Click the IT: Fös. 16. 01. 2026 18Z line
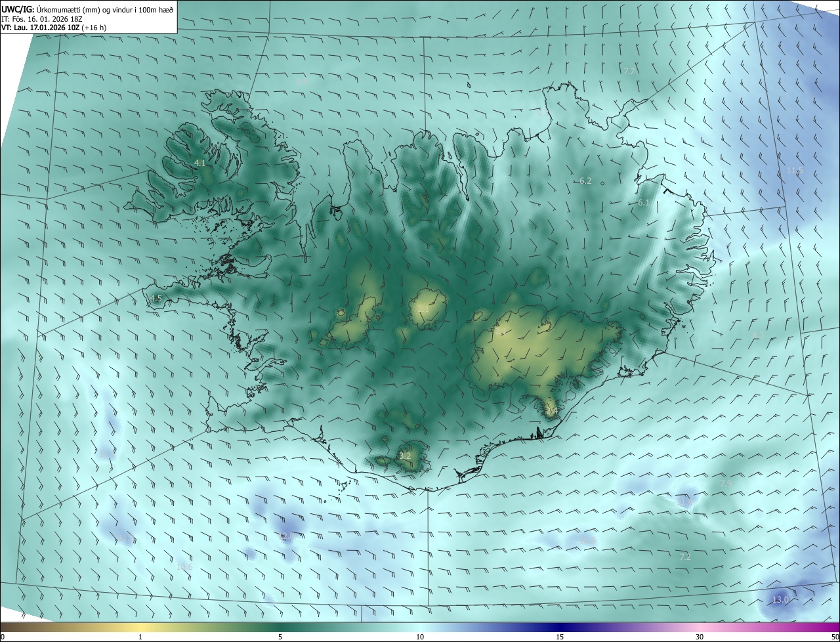The height and width of the screenshot is (642, 840). pos(42,19)
